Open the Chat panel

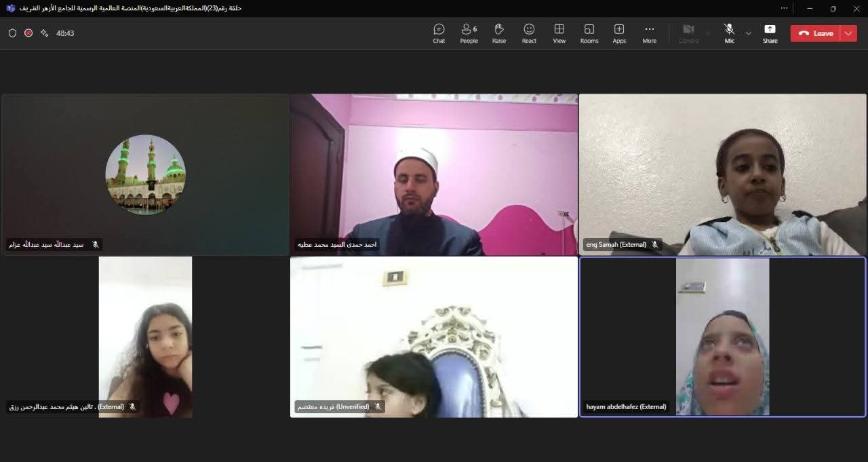click(x=439, y=33)
